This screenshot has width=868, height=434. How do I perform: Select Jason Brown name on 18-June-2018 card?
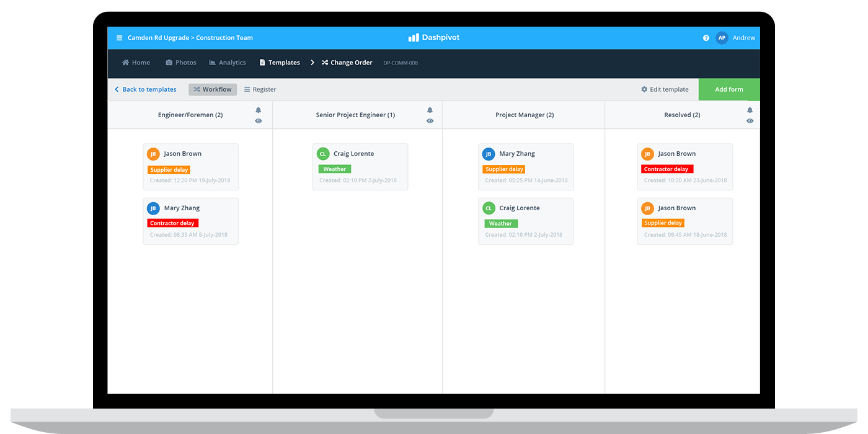pos(677,208)
